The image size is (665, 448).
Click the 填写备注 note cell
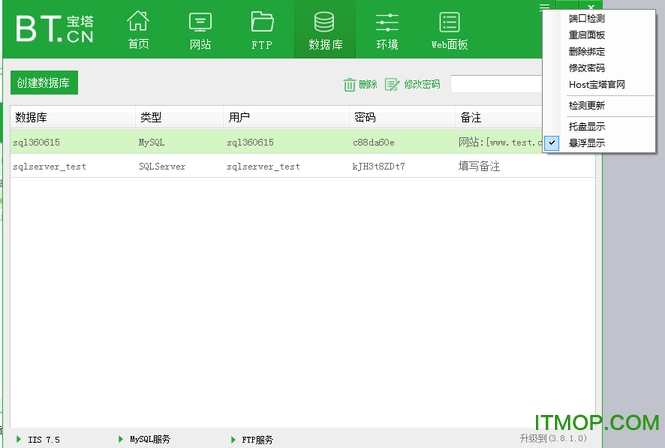(x=479, y=166)
